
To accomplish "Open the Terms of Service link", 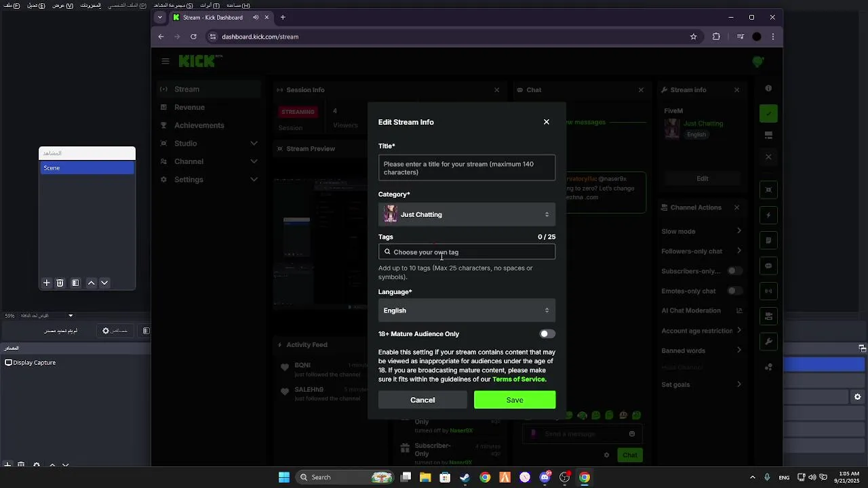I will coord(519,380).
